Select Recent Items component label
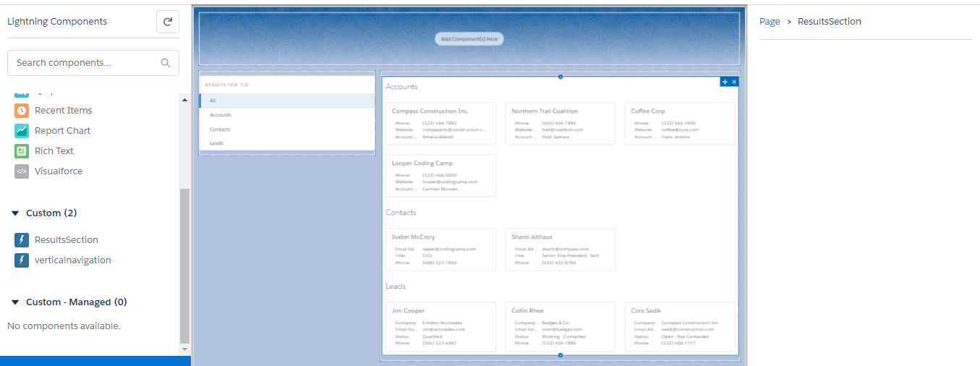Viewport: 980px width, 366px height. (x=64, y=111)
